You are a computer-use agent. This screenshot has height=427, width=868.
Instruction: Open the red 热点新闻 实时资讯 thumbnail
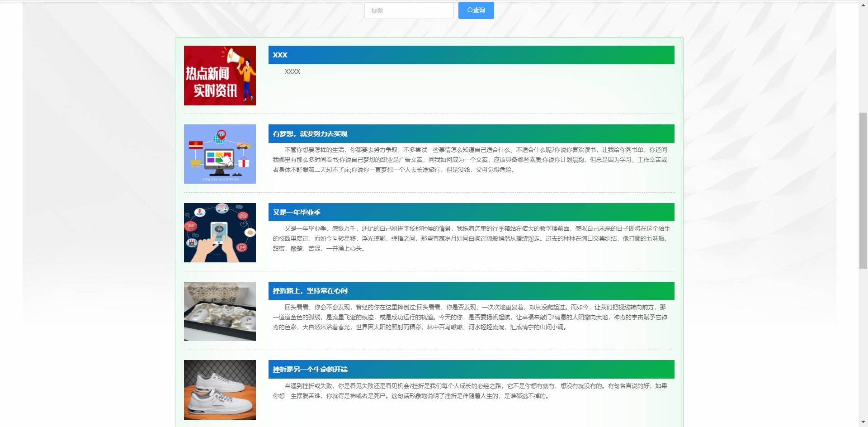tap(220, 76)
